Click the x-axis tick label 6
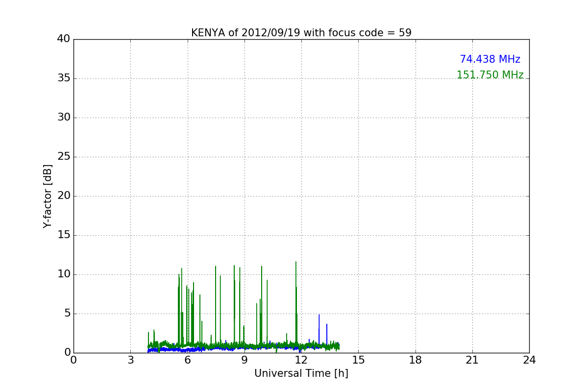 coord(188,360)
